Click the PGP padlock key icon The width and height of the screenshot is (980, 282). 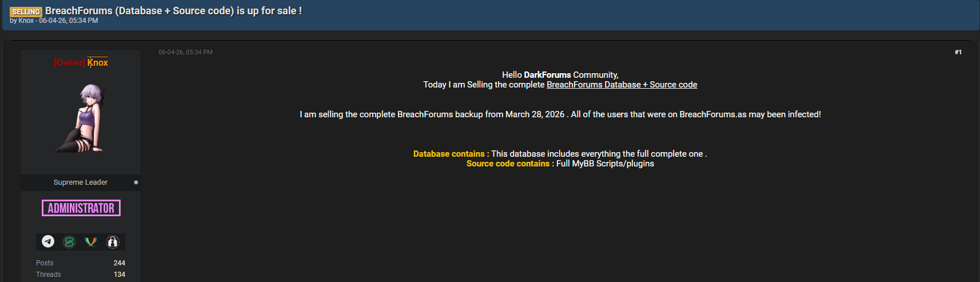pyautogui.click(x=113, y=242)
